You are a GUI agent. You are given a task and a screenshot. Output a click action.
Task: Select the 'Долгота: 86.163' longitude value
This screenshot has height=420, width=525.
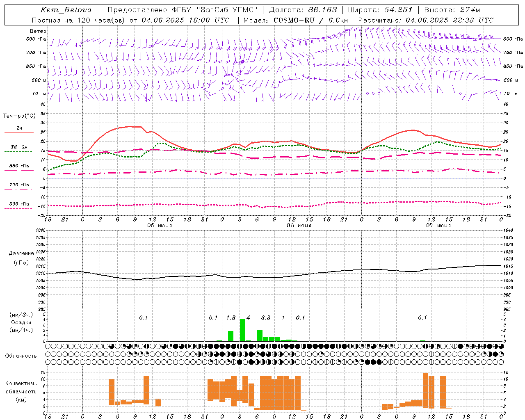point(303,10)
